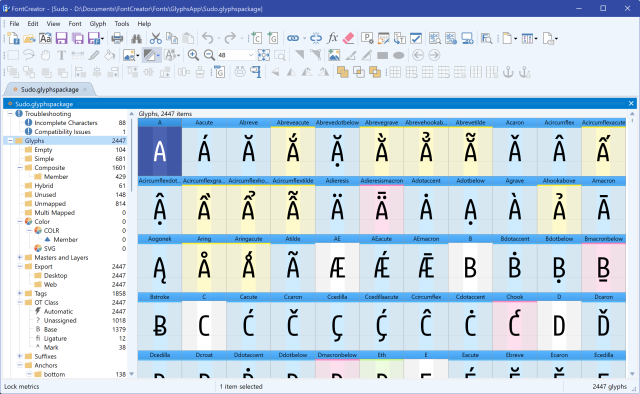Click the zoom in magnifier icon

[193, 55]
